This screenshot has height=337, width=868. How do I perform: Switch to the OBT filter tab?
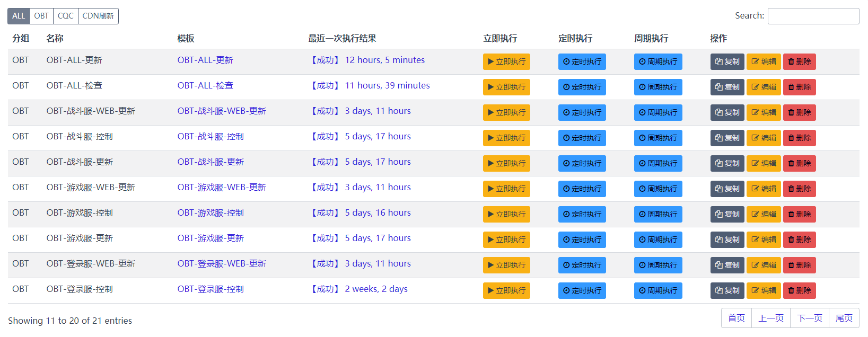click(41, 16)
